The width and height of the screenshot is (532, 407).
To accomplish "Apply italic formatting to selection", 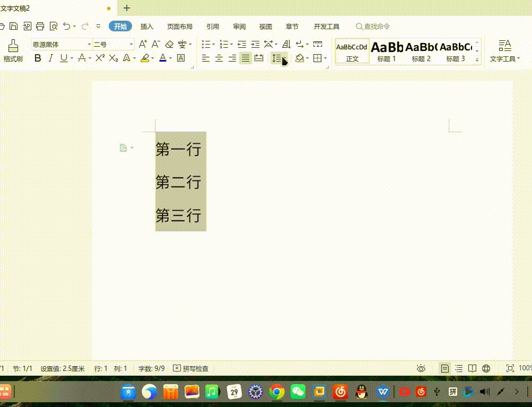I will click(50, 58).
